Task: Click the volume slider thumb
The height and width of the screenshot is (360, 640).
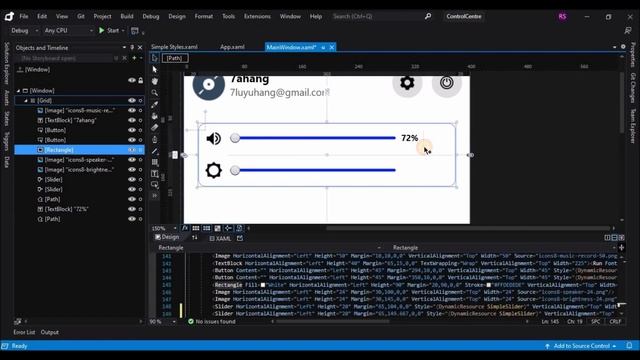Action: [235, 138]
